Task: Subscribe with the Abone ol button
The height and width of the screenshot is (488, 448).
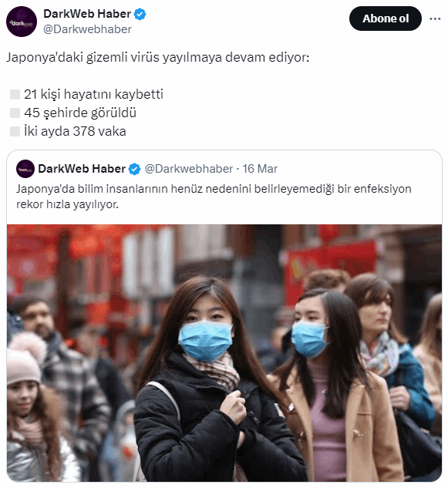Action: pyautogui.click(x=385, y=19)
